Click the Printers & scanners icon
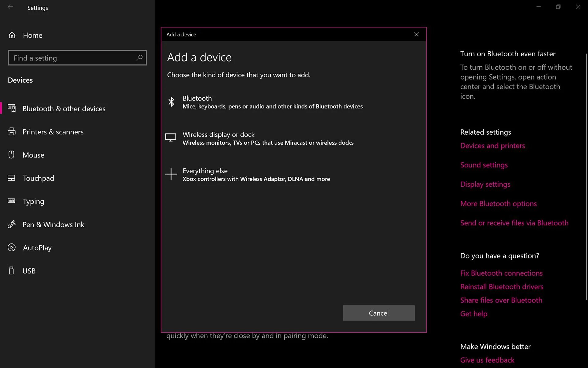 (x=12, y=132)
